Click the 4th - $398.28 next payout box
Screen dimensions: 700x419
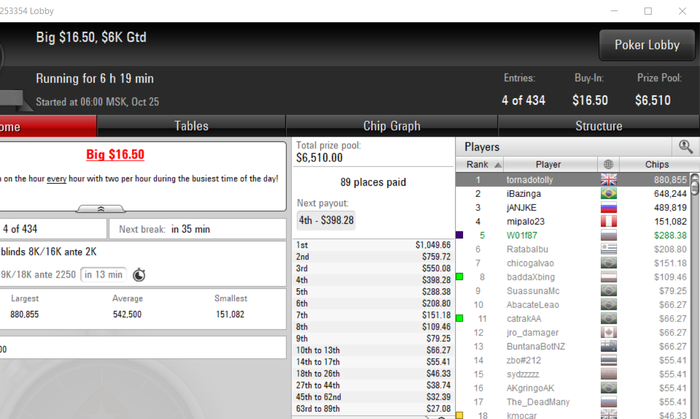(x=326, y=220)
